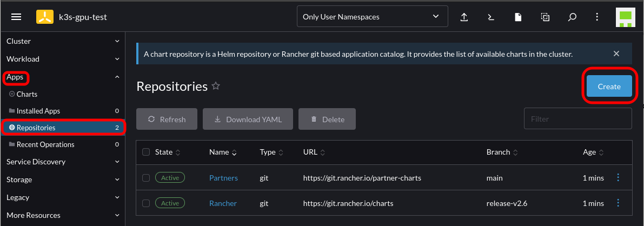
Task: Open the Only User Namespaces dropdown
Action: (x=372, y=17)
